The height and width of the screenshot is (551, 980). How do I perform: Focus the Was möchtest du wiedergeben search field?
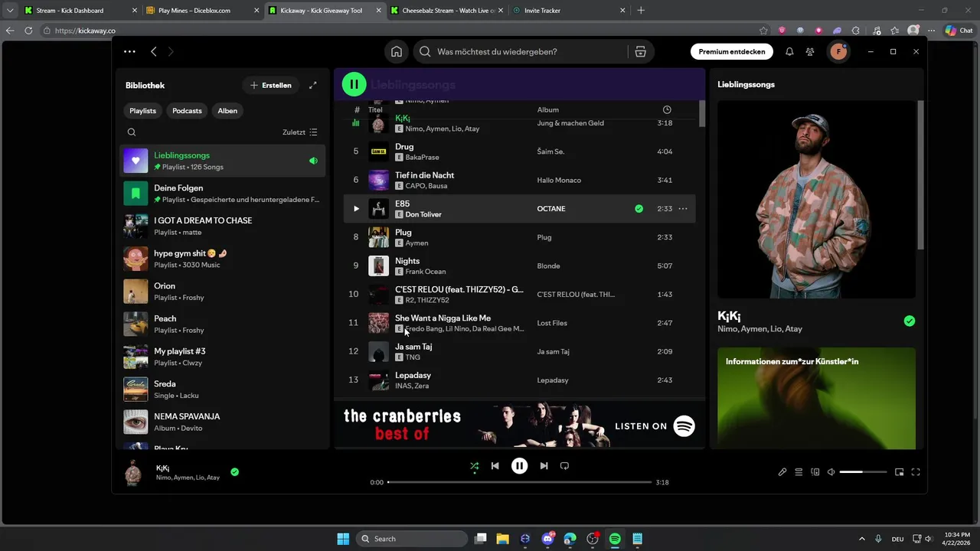click(x=520, y=51)
